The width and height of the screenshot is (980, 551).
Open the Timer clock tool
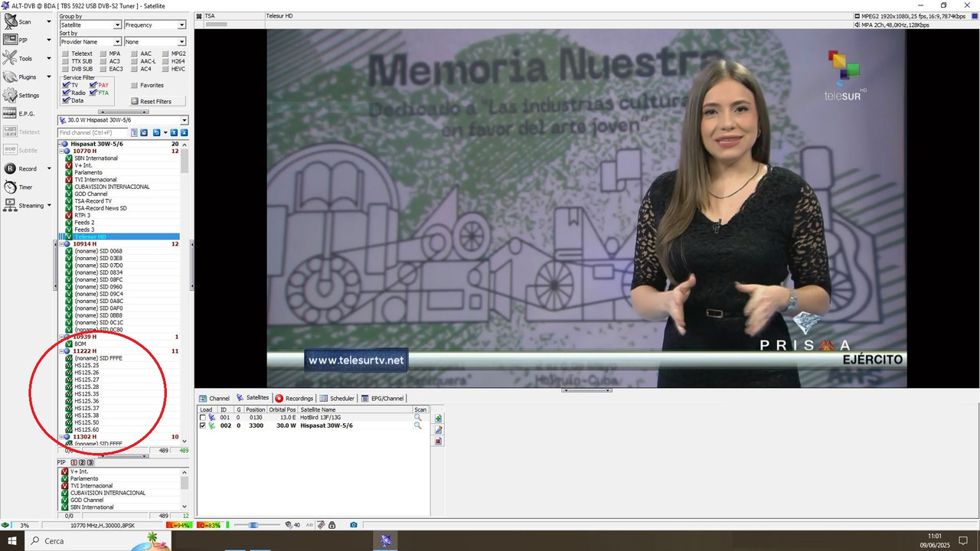18,187
